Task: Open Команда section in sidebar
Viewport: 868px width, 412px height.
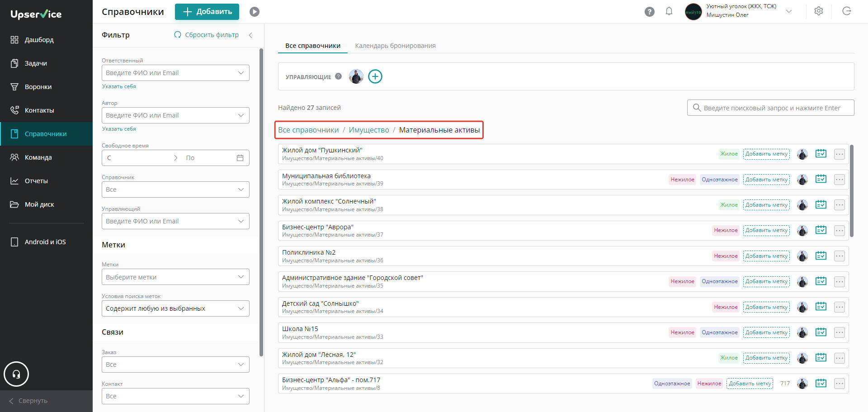Action: click(x=46, y=157)
